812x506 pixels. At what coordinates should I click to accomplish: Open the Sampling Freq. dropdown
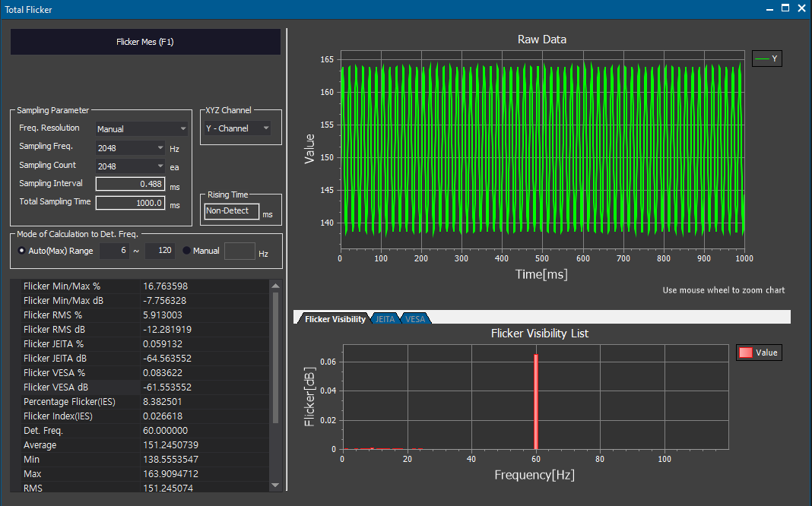click(129, 147)
